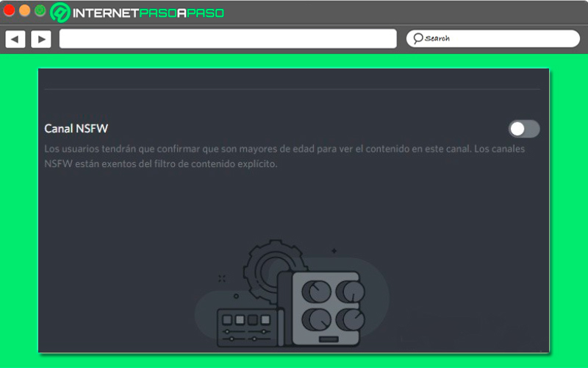The height and width of the screenshot is (368, 588).
Task: Click the Search field
Action: [492, 39]
